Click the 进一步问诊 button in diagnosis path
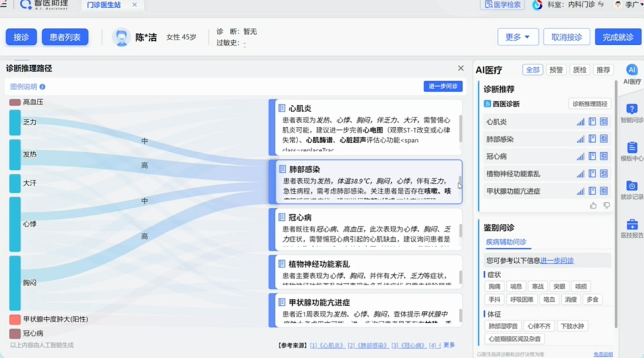Screen dimensions: 644x358 (442, 87)
